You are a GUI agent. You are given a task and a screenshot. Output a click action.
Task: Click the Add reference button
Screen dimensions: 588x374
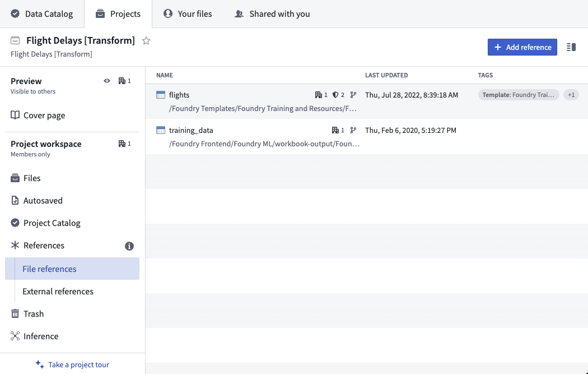(522, 47)
